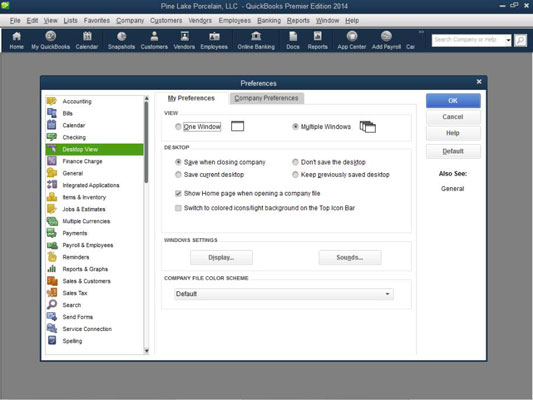Choose Don't save the desktop option
533x400 pixels.
pyautogui.click(x=295, y=162)
